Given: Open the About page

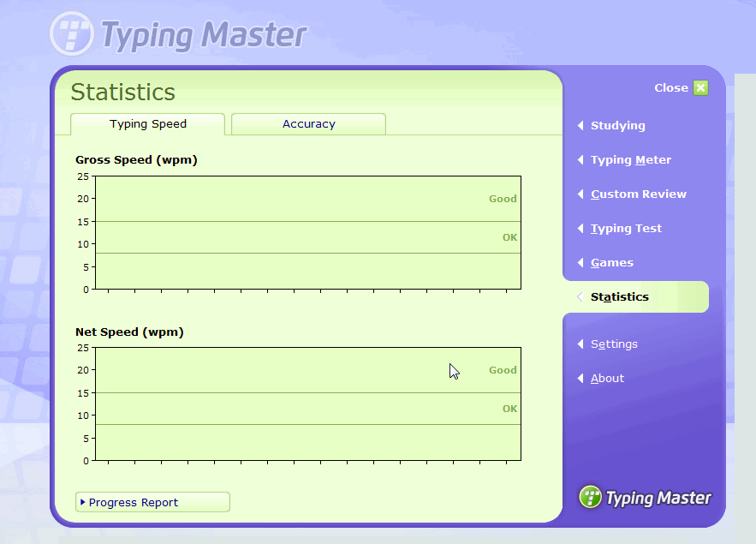Looking at the screenshot, I should [607, 378].
